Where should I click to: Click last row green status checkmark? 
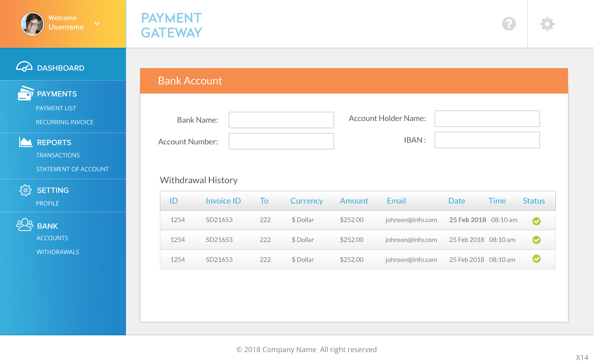click(536, 259)
